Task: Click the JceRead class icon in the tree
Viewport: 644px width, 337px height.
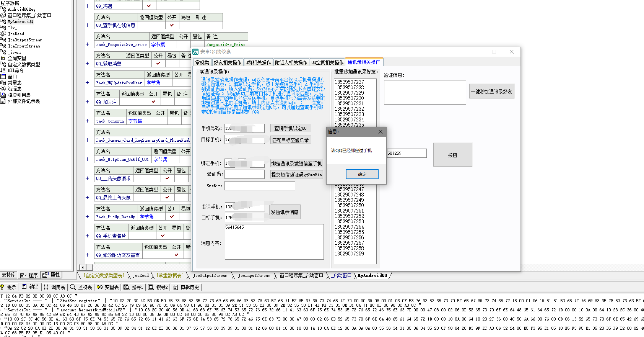Action: [x=3, y=34]
